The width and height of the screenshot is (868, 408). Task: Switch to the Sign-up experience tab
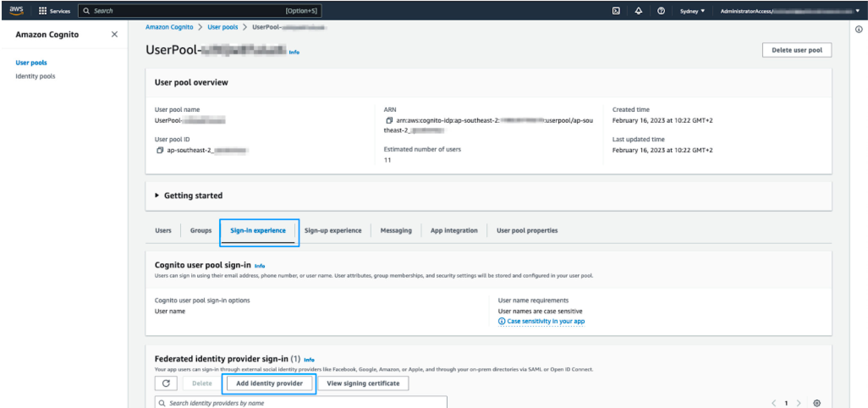333,231
